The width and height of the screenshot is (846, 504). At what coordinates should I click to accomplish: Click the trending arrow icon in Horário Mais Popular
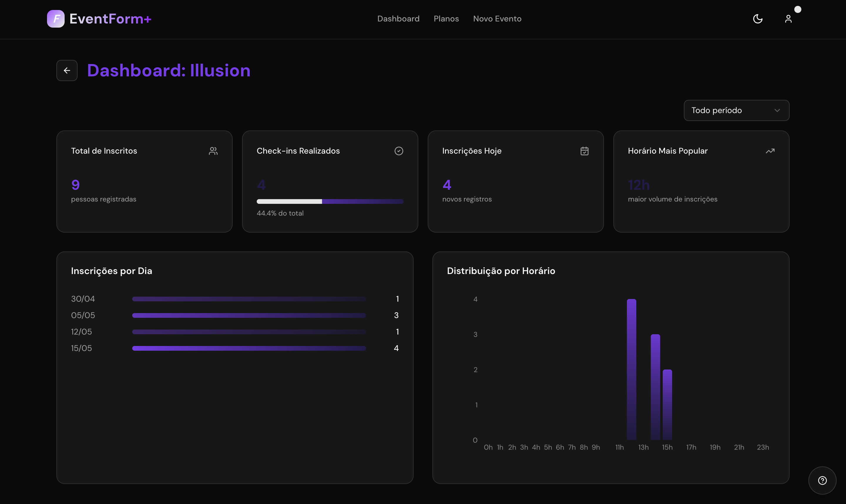coord(770,151)
